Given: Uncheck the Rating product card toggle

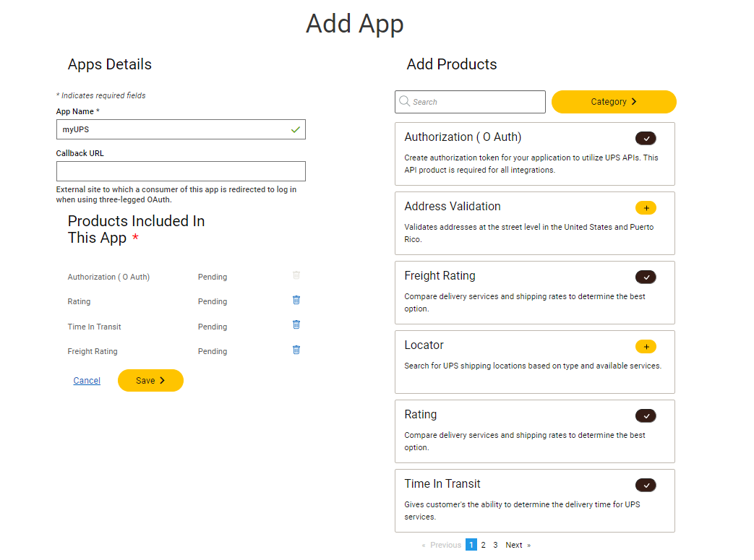Looking at the screenshot, I should pyautogui.click(x=646, y=415).
